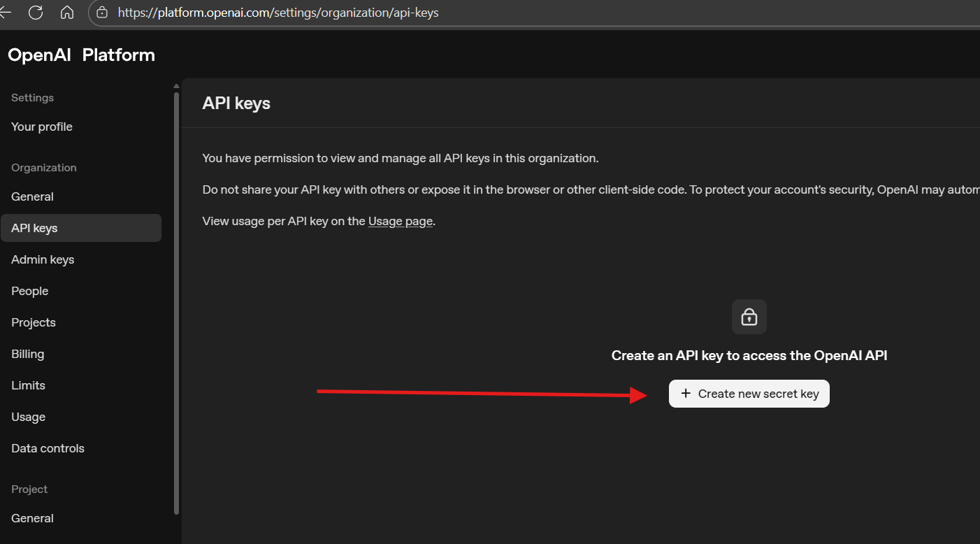Follow the Usage page link
Viewport: 980px width, 544px height.
tap(401, 221)
